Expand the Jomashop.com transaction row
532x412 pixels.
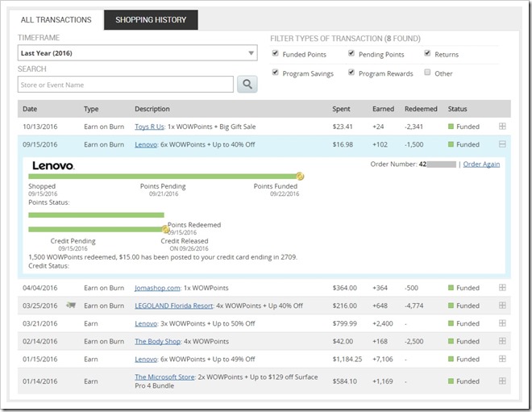[502, 288]
